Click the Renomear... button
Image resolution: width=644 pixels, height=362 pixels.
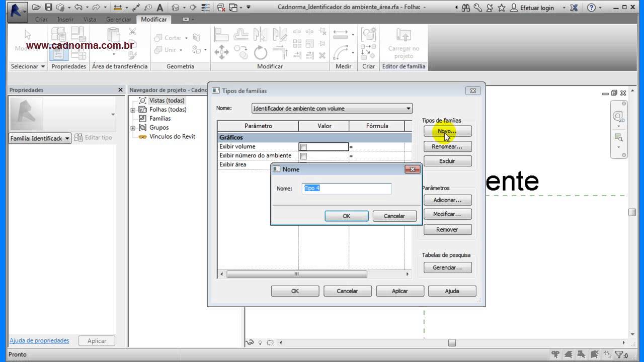click(447, 146)
